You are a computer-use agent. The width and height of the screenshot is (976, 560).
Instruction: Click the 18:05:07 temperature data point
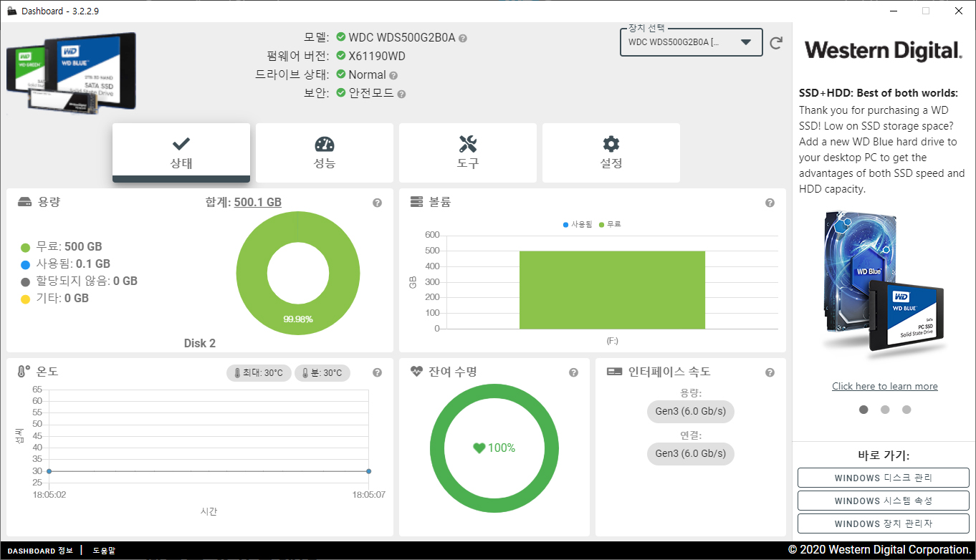pyautogui.click(x=368, y=471)
